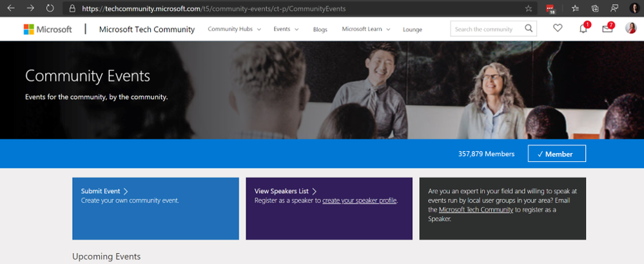
Task: Click the Microsoft Tech Community email link
Action: pos(476,210)
